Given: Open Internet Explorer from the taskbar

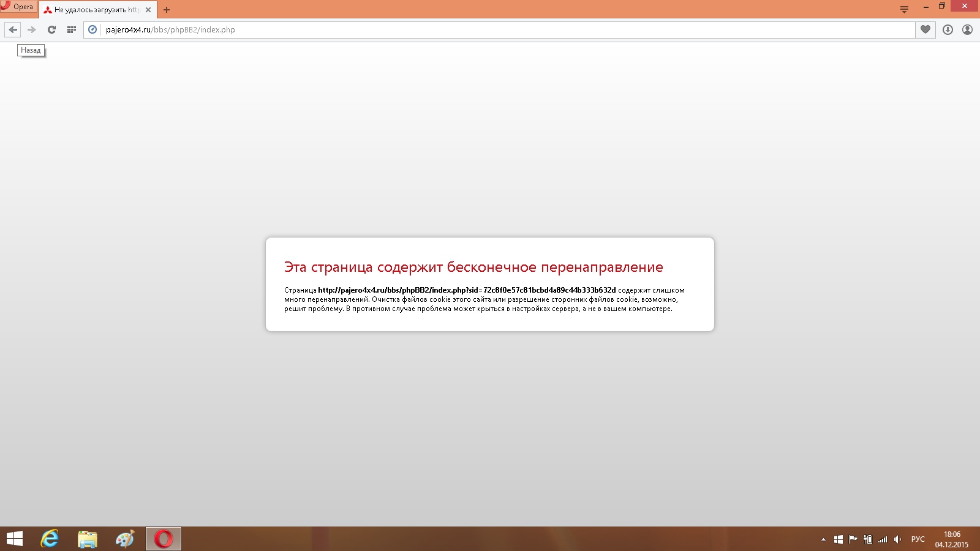Looking at the screenshot, I should pos(50,539).
